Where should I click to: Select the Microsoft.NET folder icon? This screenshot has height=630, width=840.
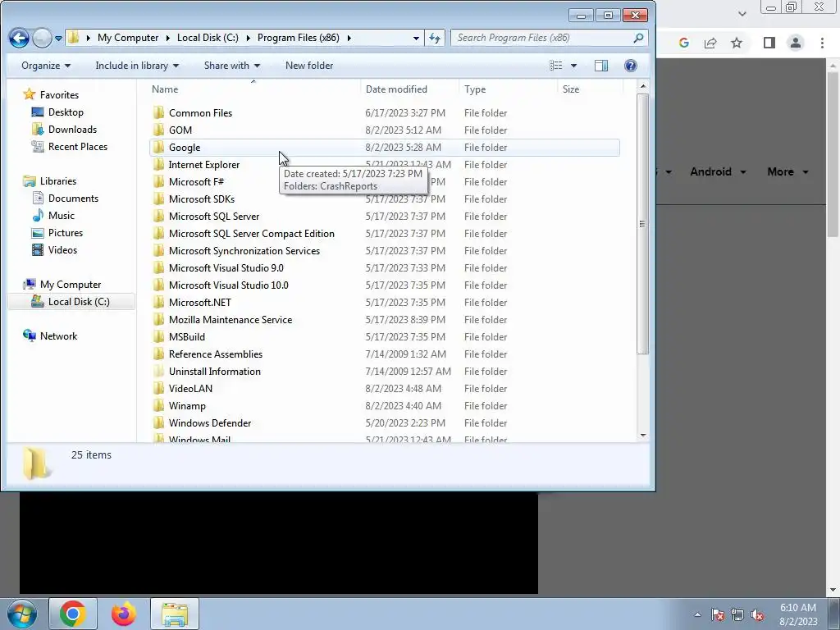coord(158,302)
